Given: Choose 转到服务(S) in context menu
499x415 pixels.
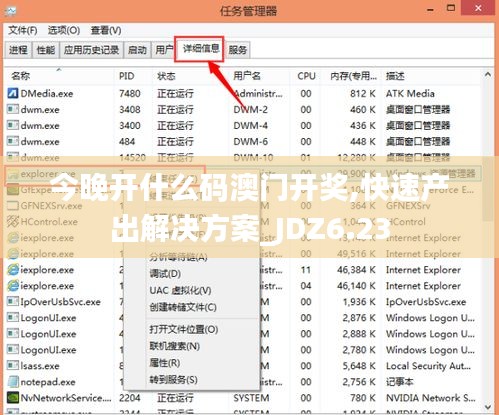Looking at the screenshot, I should 173,379.
